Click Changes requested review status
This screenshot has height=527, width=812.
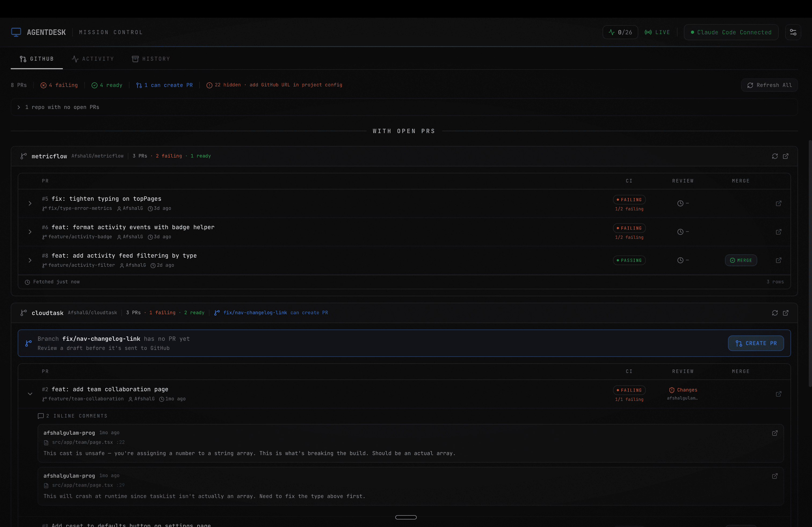pyautogui.click(x=683, y=390)
